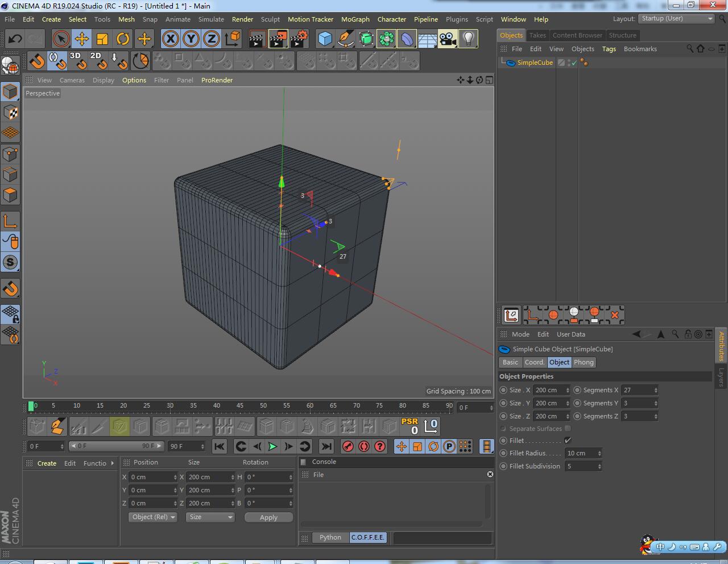Viewport: 728px width, 564px height.
Task: Select the Rotate tool
Action: click(x=123, y=39)
